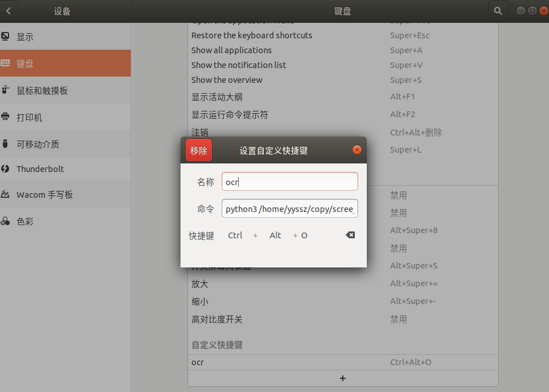Screen dimensions: 549x392
Task: Click the plus to add shortcut
Action: point(343,378)
